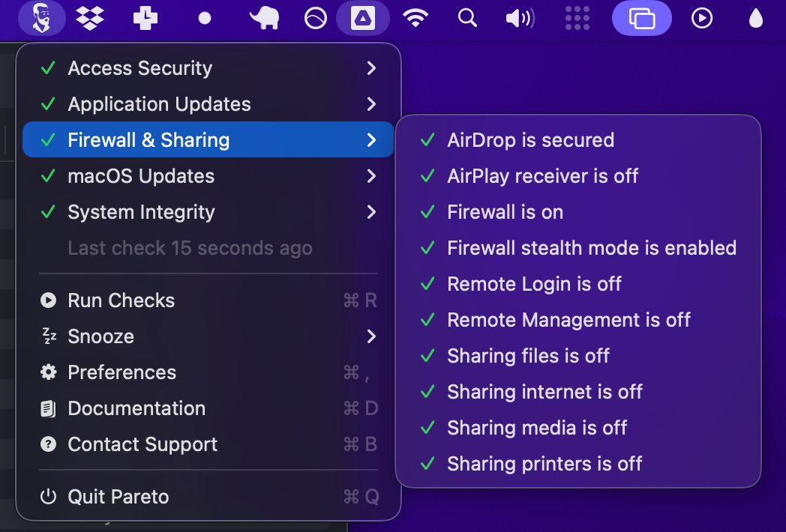The image size is (786, 532).
Task: Toggle the Remote Login is off check
Action: (x=578, y=284)
